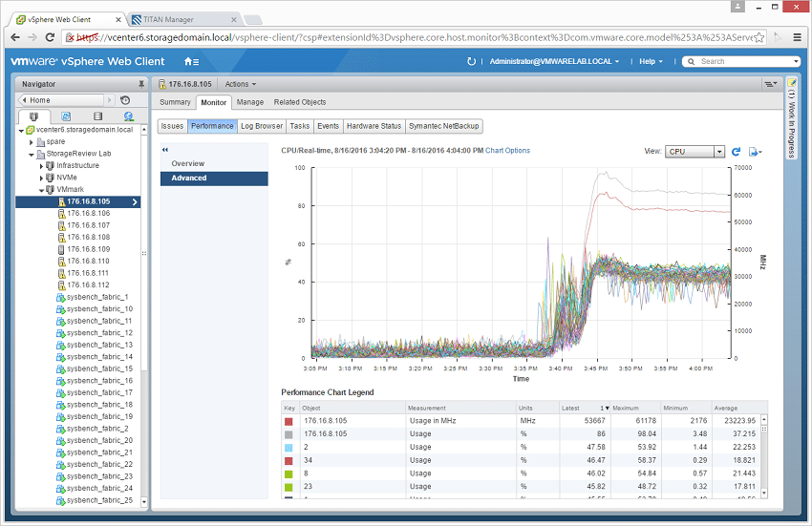Image resolution: width=812 pixels, height=526 pixels.
Task: Open the Events sub-tab
Action: coord(328,126)
